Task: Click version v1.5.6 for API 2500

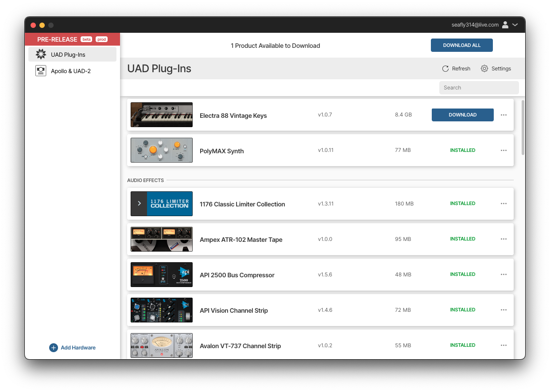Action: pyautogui.click(x=325, y=275)
